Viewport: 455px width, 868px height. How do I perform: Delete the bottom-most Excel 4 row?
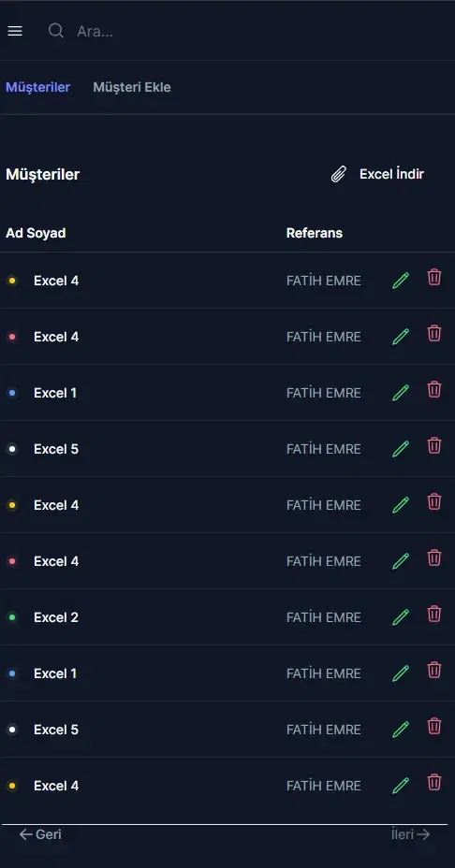[x=434, y=782]
